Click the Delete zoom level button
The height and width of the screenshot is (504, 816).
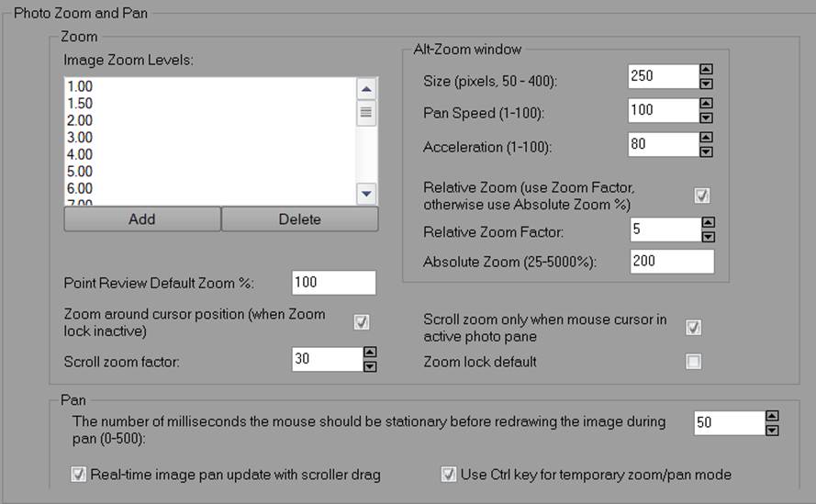[x=299, y=219]
